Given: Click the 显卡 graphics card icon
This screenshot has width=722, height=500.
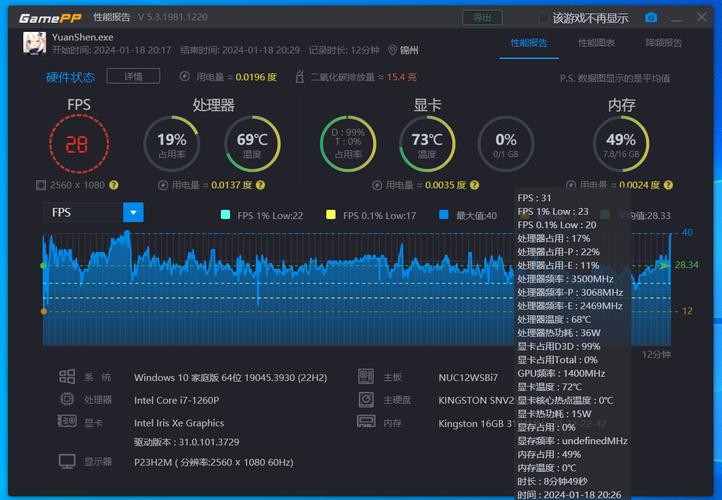Looking at the screenshot, I should [67, 421].
